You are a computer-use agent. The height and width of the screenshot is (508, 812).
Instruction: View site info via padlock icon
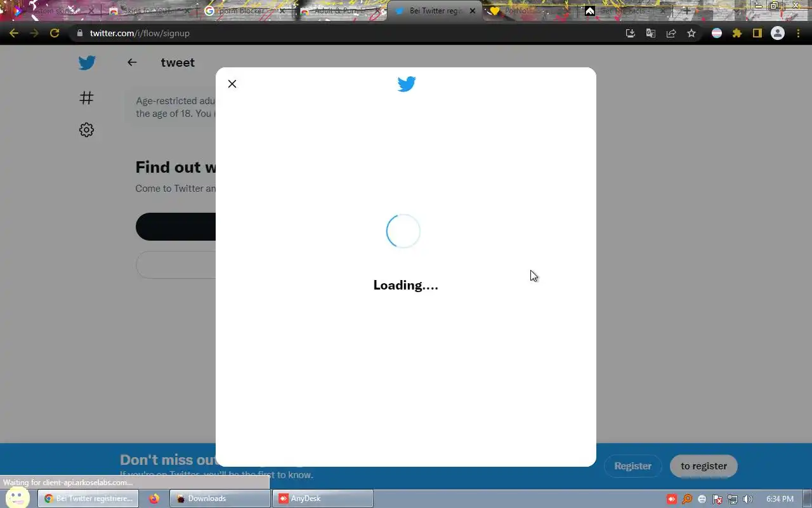(x=79, y=33)
